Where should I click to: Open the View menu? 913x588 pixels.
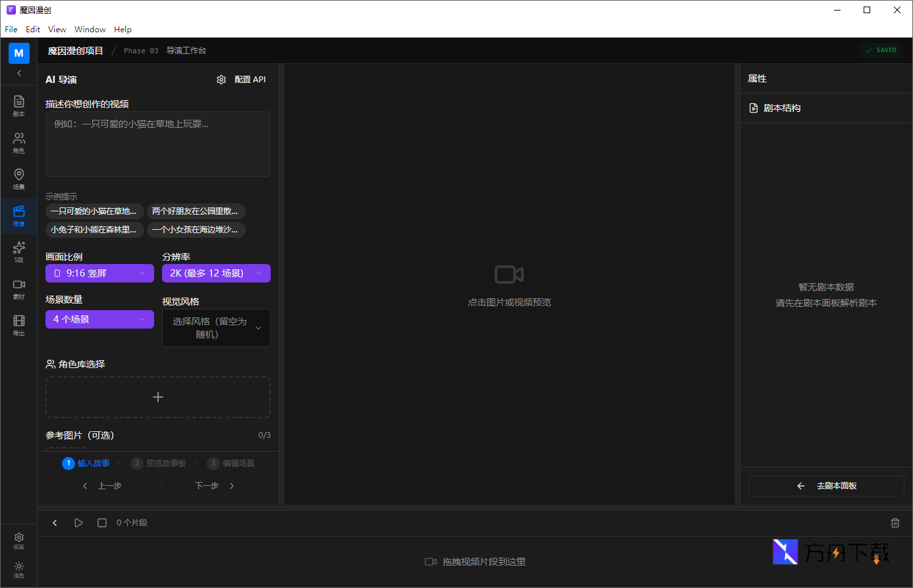click(57, 30)
